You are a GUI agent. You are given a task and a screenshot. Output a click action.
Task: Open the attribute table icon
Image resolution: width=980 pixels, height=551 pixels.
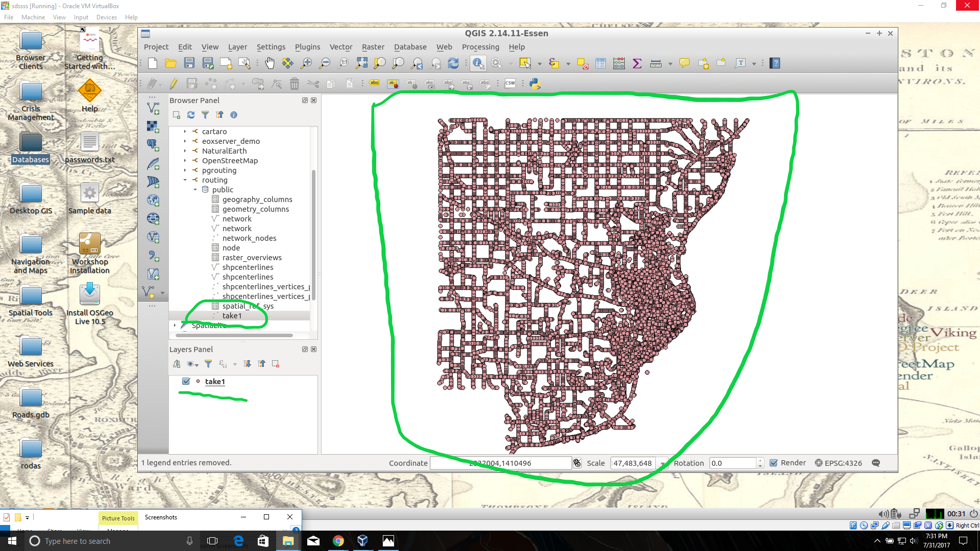[601, 63]
